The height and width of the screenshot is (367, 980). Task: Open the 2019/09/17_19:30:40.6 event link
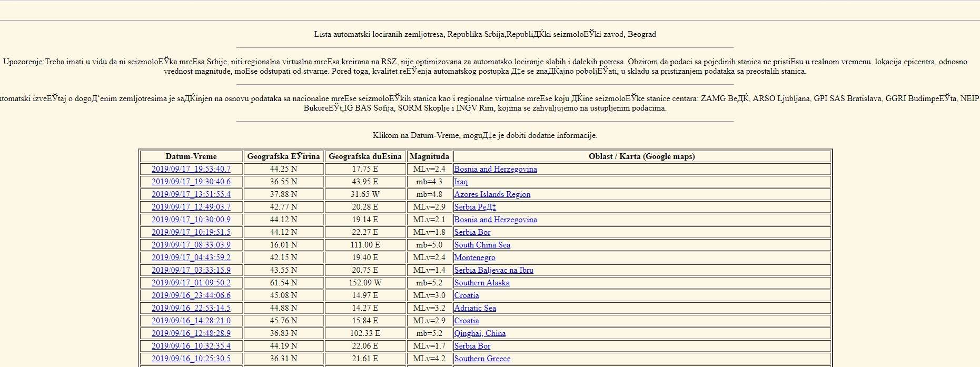pos(191,182)
